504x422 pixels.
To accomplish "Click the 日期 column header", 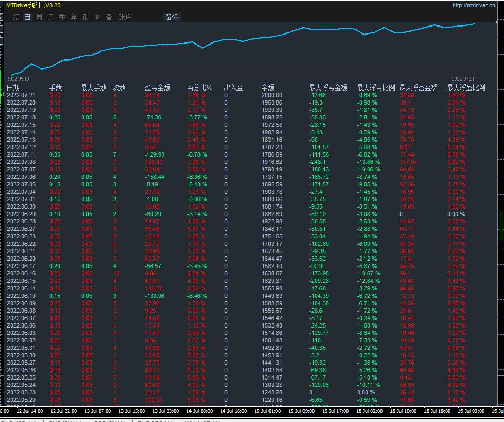I will [x=13, y=88].
